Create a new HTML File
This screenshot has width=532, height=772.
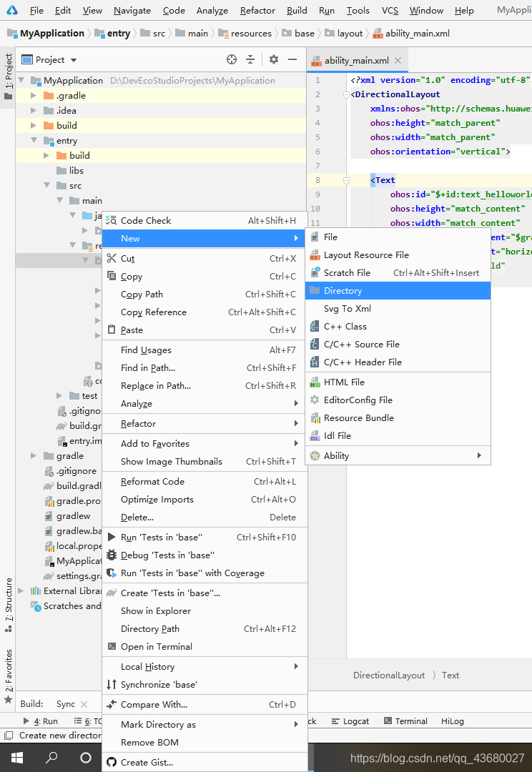click(x=398, y=382)
